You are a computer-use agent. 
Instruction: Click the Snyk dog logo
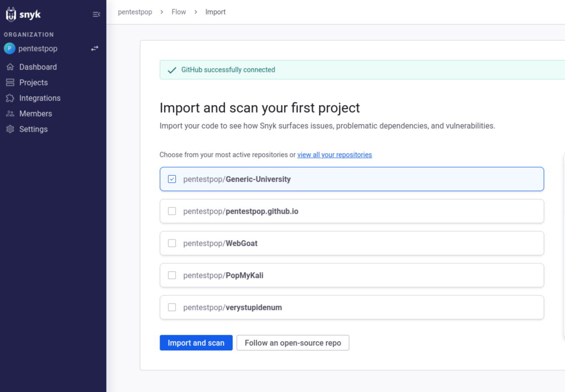tap(11, 14)
